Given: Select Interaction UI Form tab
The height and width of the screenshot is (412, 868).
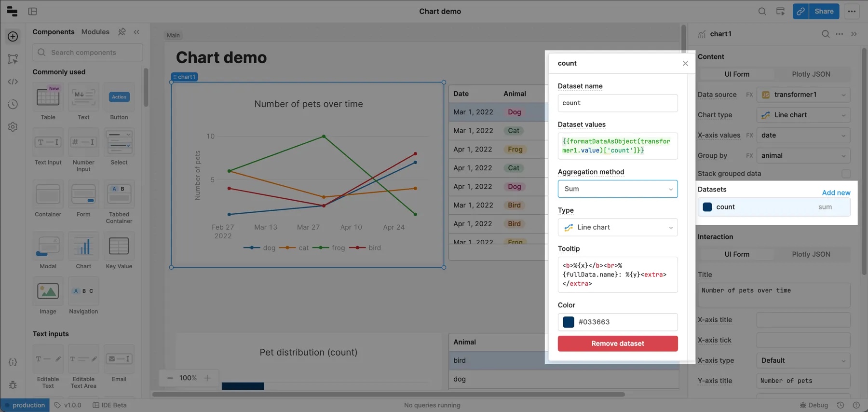Looking at the screenshot, I should tap(737, 254).
